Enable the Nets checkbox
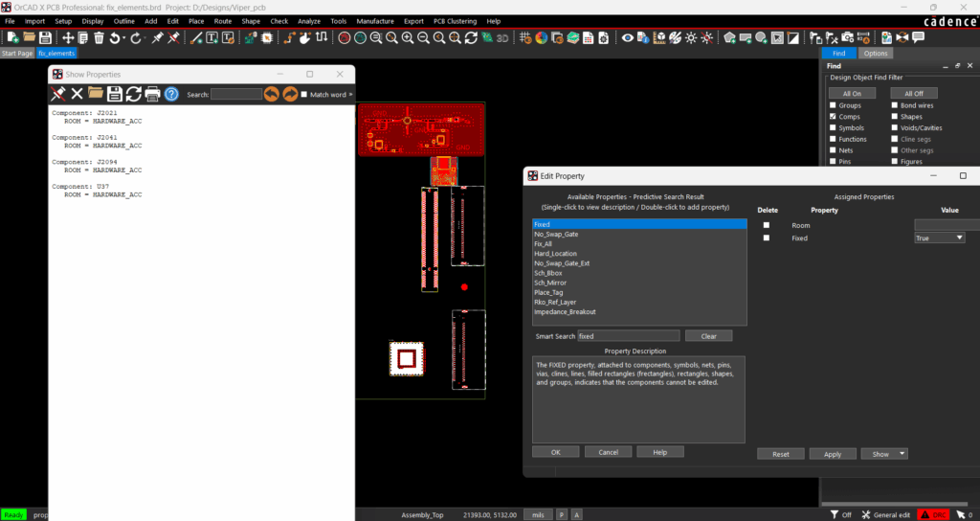This screenshot has width=980, height=521. [x=833, y=150]
